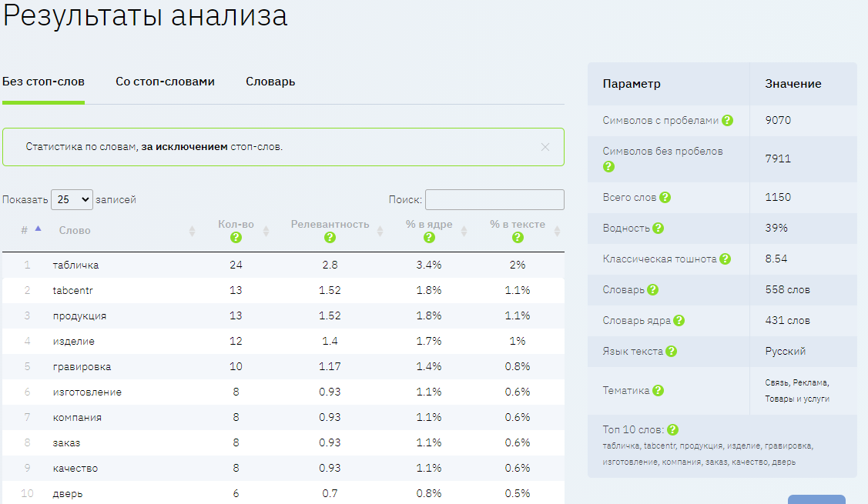The image size is (868, 504).
Task: Click relevance 1.4 in изделие row
Action: [x=330, y=342]
